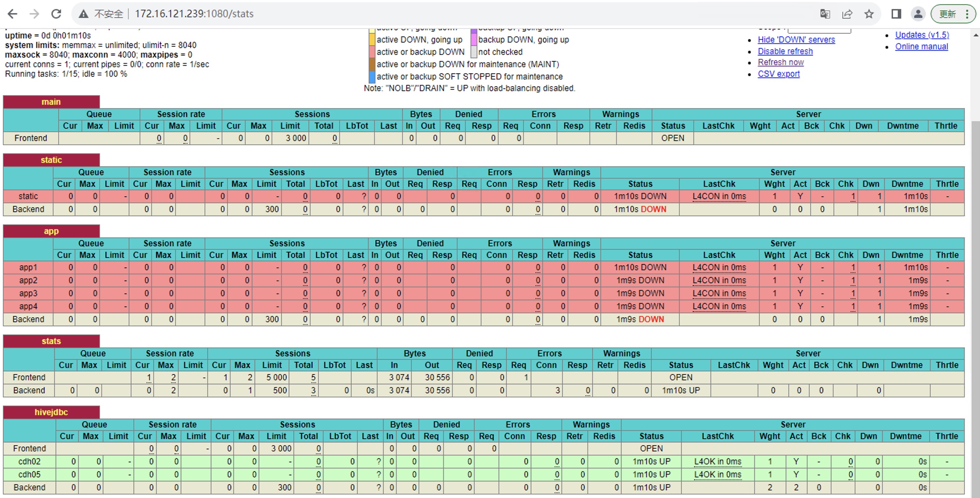Click the static Backend '1m10s DOWN' status
980x498 pixels.
click(640, 209)
